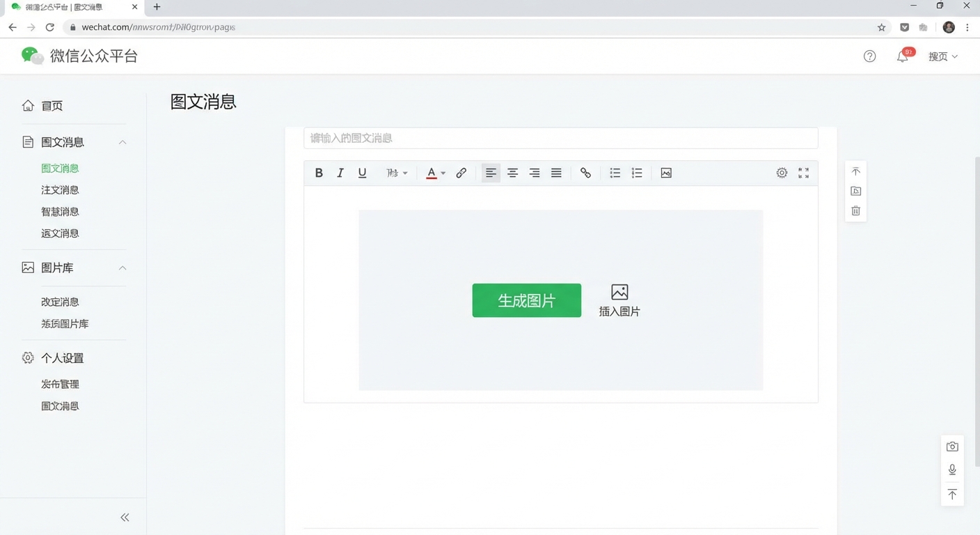
Task: Click move-to-top arrow beside the editor toolbar
Action: pyautogui.click(x=856, y=171)
